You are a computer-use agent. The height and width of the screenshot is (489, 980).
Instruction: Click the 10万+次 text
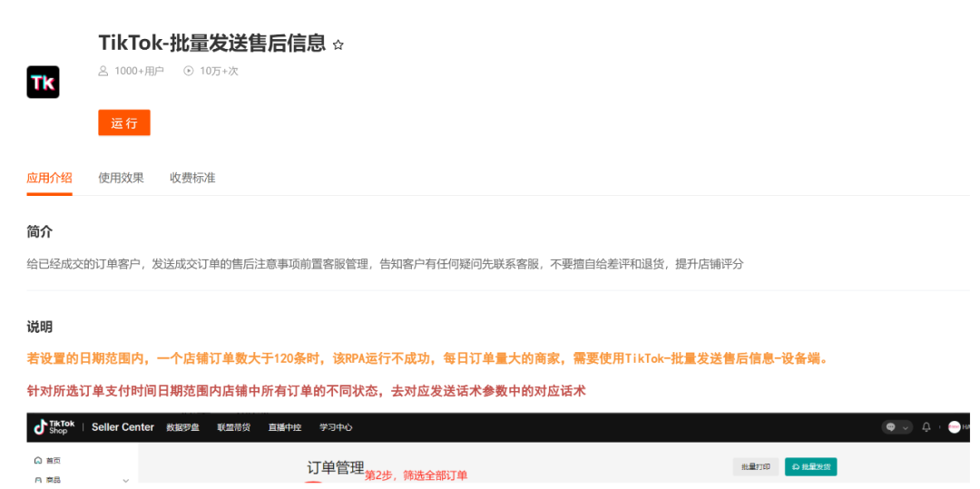219,71
